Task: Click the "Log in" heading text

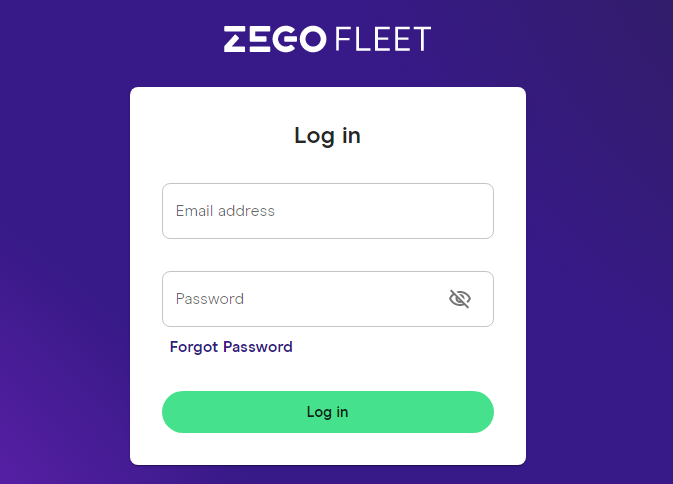Action: click(327, 136)
